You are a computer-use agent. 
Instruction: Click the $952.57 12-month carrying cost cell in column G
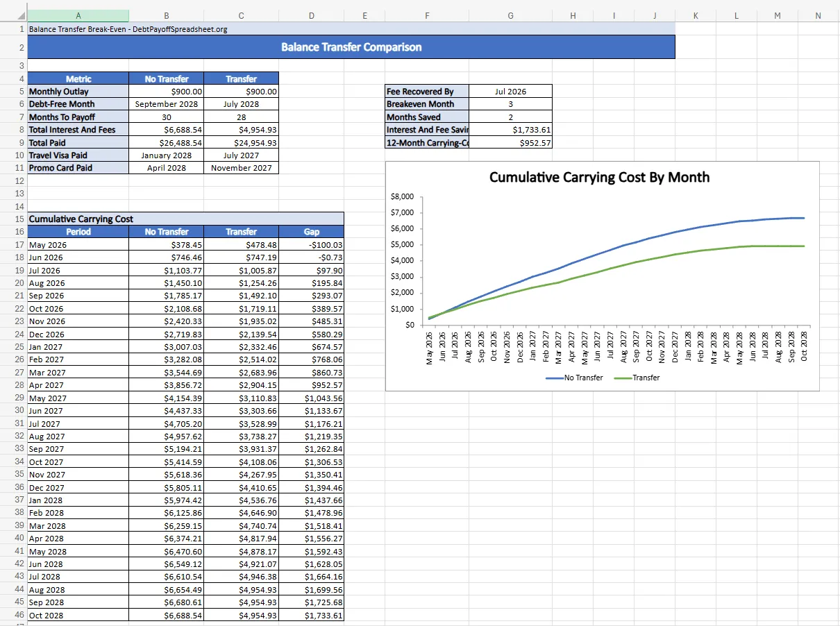coord(510,142)
